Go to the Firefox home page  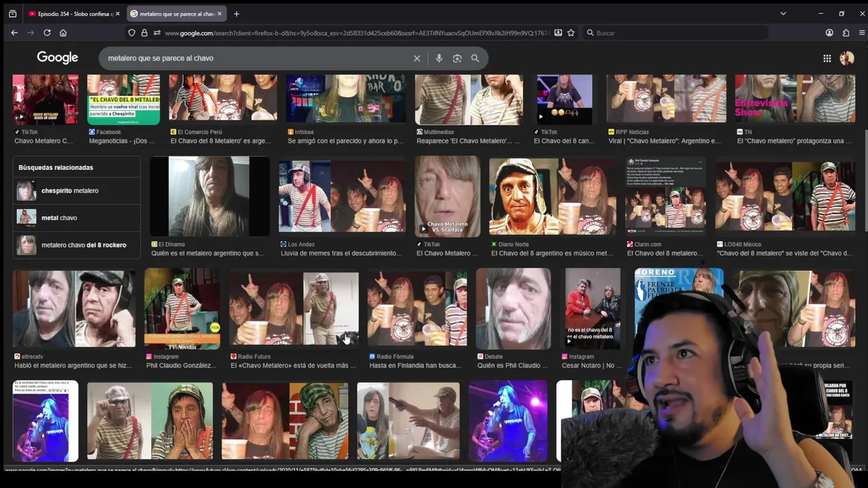[63, 33]
